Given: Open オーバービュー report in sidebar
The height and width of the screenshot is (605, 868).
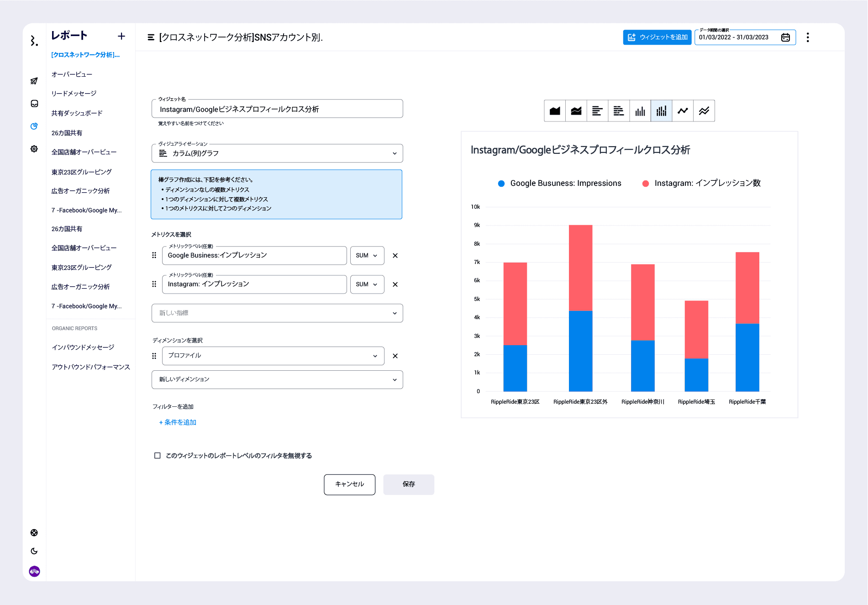Looking at the screenshot, I should click(72, 74).
